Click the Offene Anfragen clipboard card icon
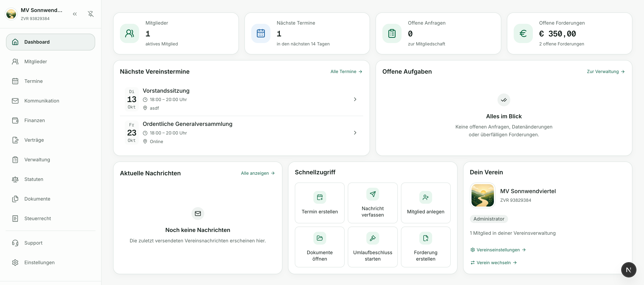The height and width of the screenshot is (285, 644). click(x=392, y=33)
